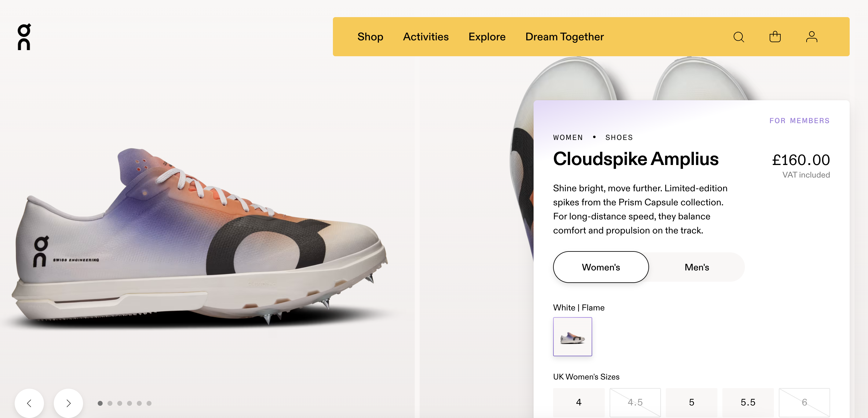
Task: Expand the Explore menu
Action: (487, 37)
